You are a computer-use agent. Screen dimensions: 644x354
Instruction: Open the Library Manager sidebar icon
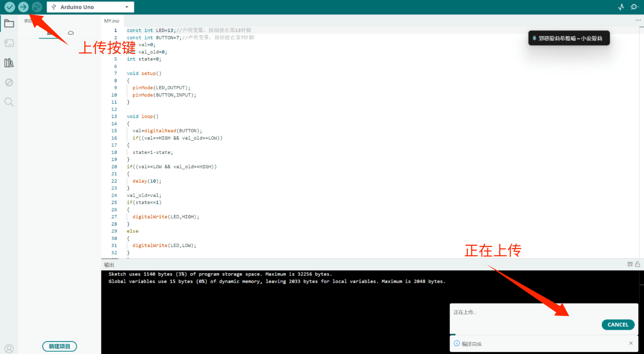pos(9,63)
